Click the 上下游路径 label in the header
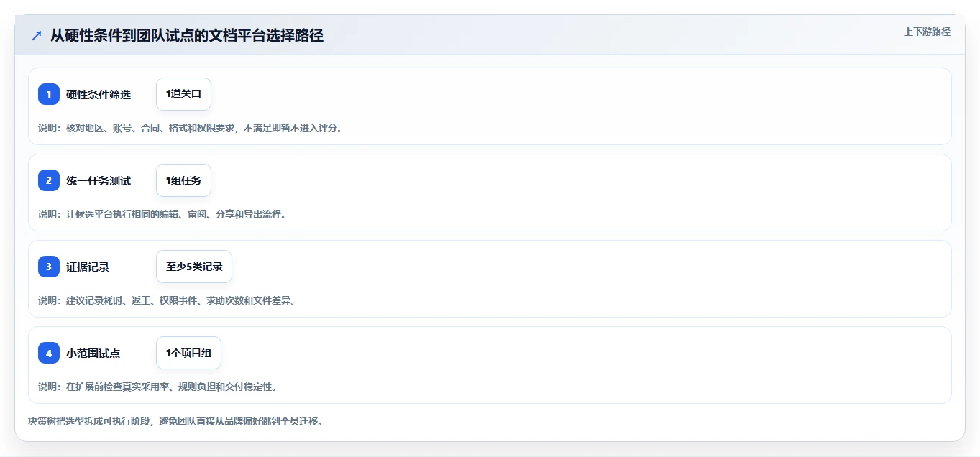 (927, 32)
